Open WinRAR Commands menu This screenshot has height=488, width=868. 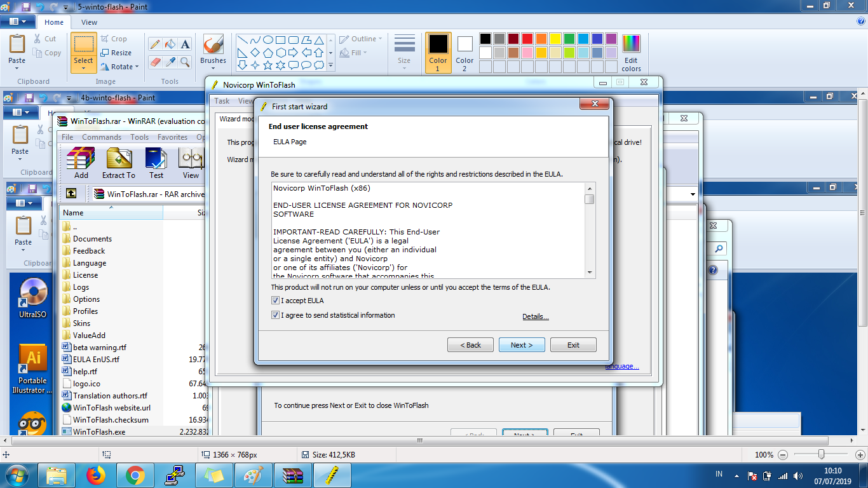(102, 137)
